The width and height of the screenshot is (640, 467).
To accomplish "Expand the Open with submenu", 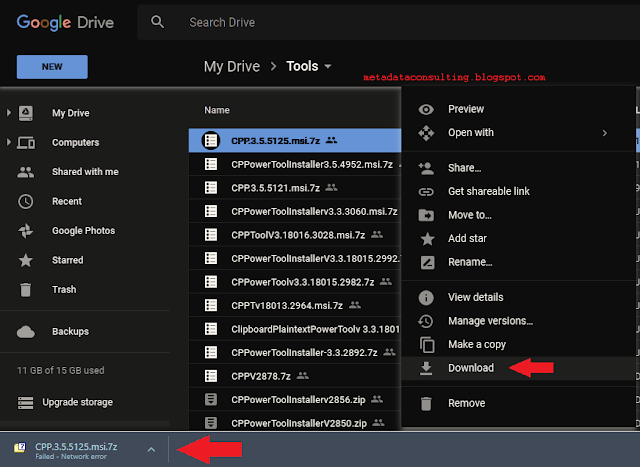I will 604,132.
